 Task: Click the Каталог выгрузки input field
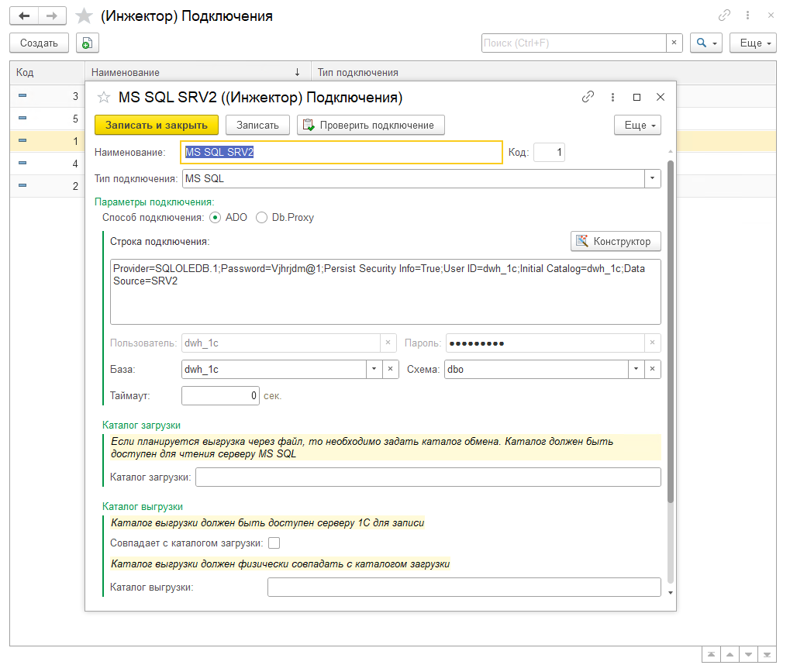pyautogui.click(x=464, y=587)
